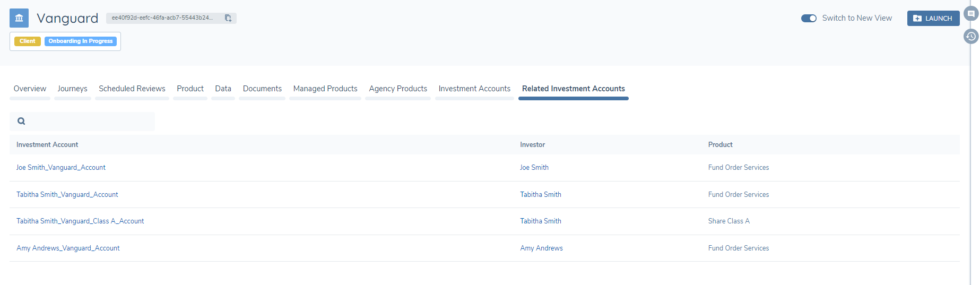Switch to the Managed Products tab

[x=325, y=89]
